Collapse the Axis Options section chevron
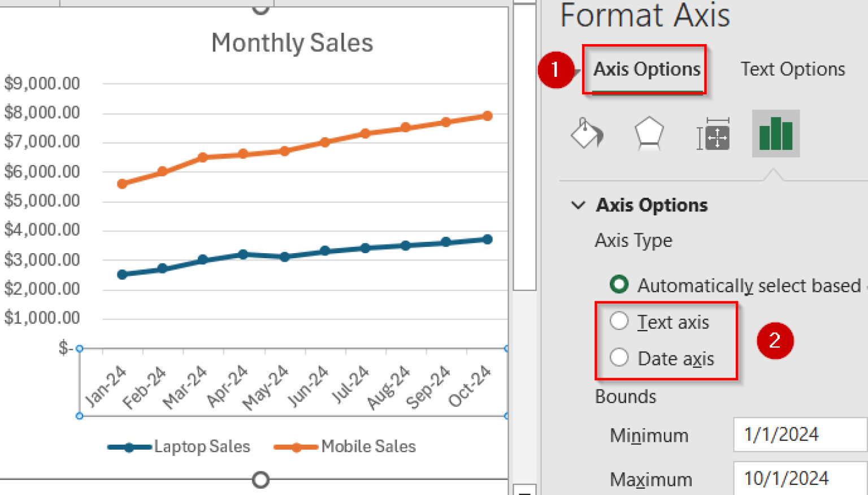The image size is (868, 495). click(x=578, y=205)
